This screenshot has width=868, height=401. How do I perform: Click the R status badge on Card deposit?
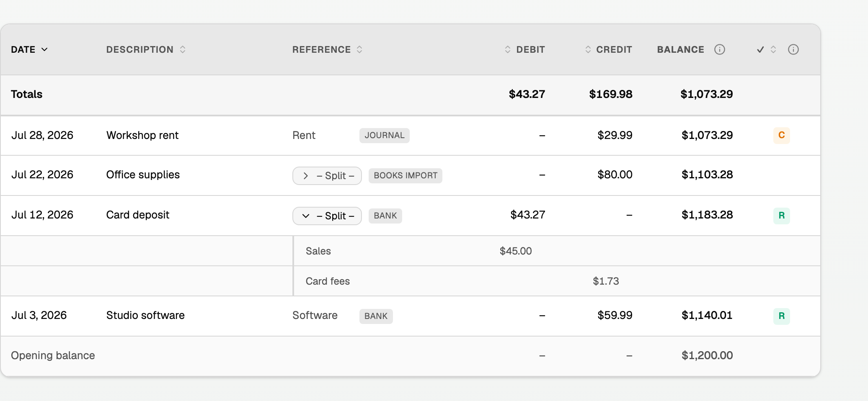coord(781,216)
